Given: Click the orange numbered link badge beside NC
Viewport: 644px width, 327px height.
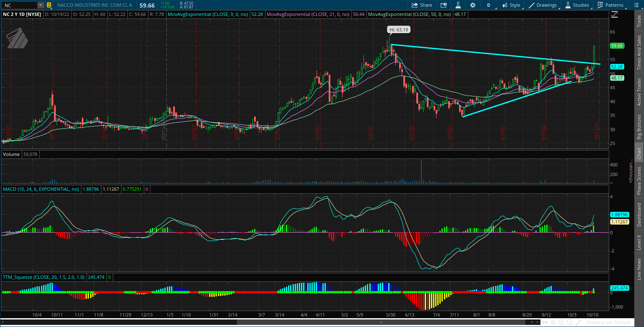Looking at the screenshot, I should click(x=49, y=5).
